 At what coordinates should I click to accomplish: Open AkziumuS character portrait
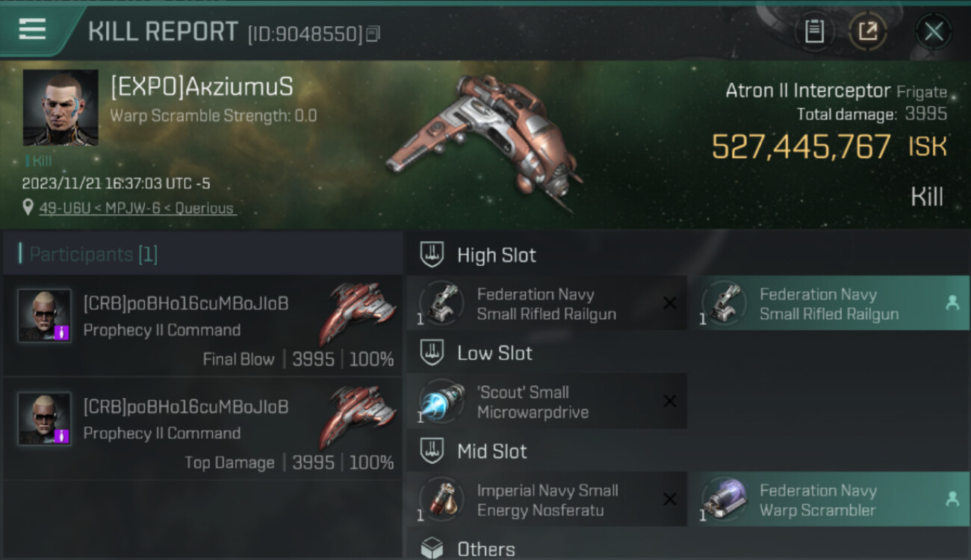tap(61, 108)
